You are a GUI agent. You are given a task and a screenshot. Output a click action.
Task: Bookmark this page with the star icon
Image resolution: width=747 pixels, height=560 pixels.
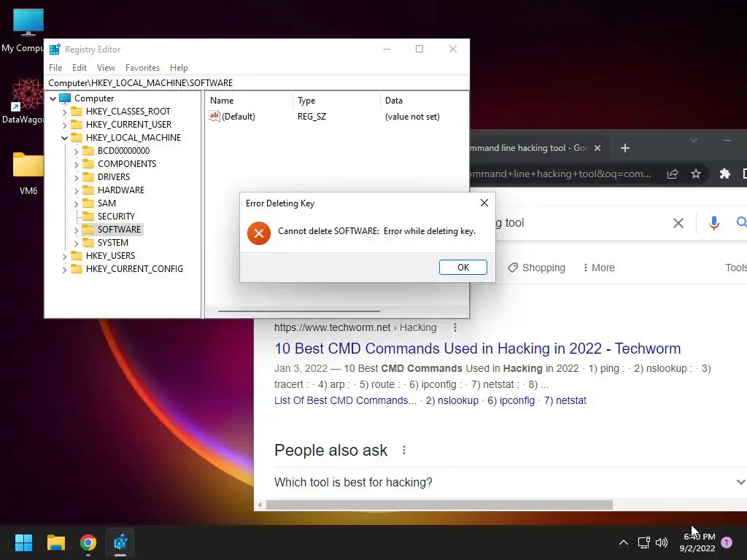coord(696,174)
